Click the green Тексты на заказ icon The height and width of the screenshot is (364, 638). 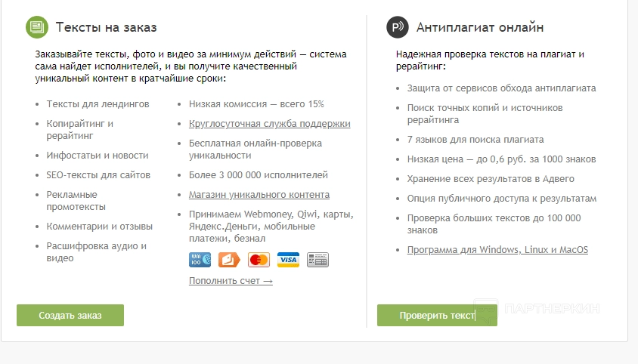point(37,28)
